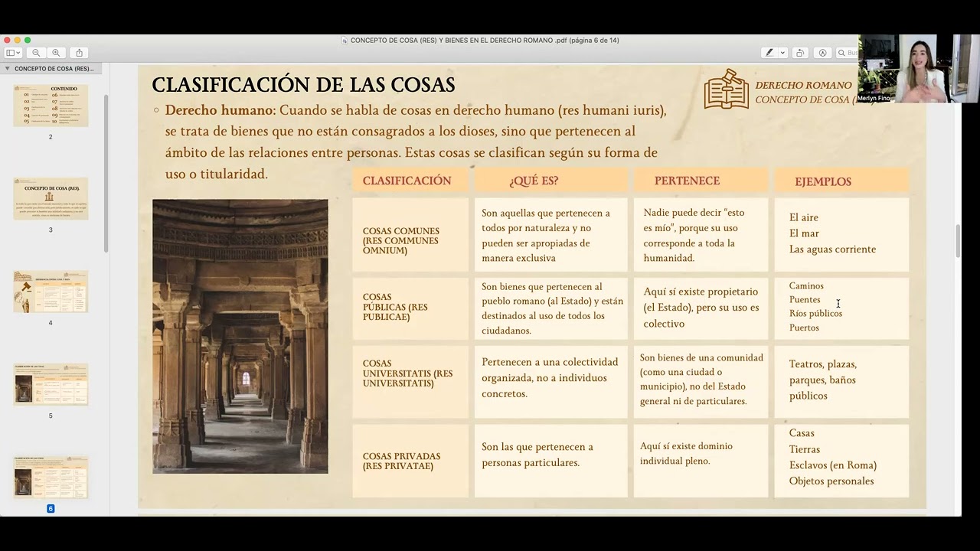The image size is (980, 551).
Task: Open page 5 thumbnail
Action: pos(51,385)
